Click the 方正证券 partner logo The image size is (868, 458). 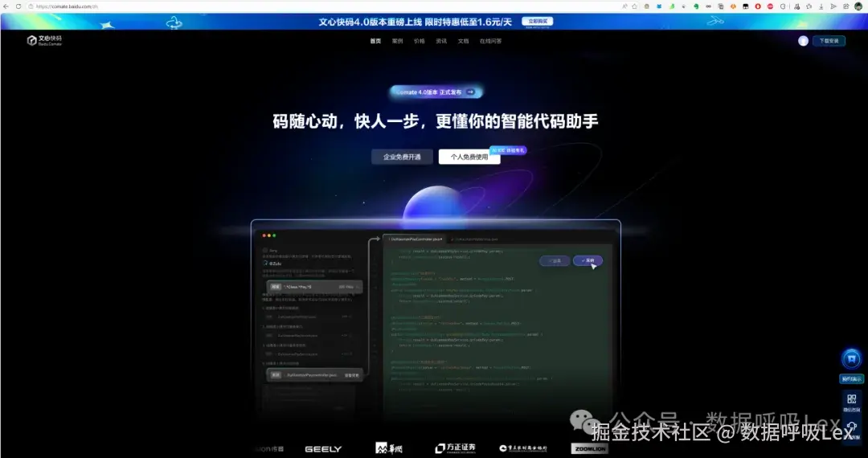coord(455,448)
